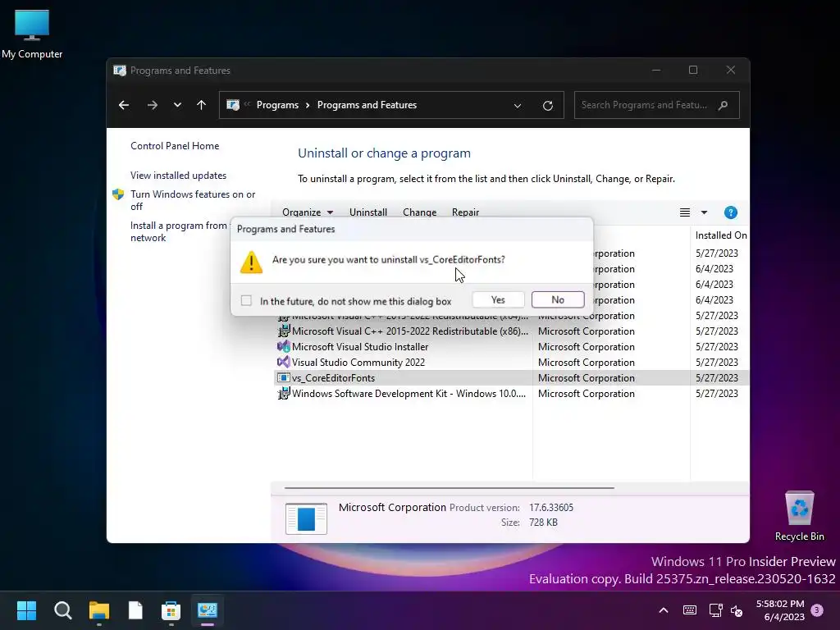Click the horizontal scrollbar under the program list

(x=449, y=488)
